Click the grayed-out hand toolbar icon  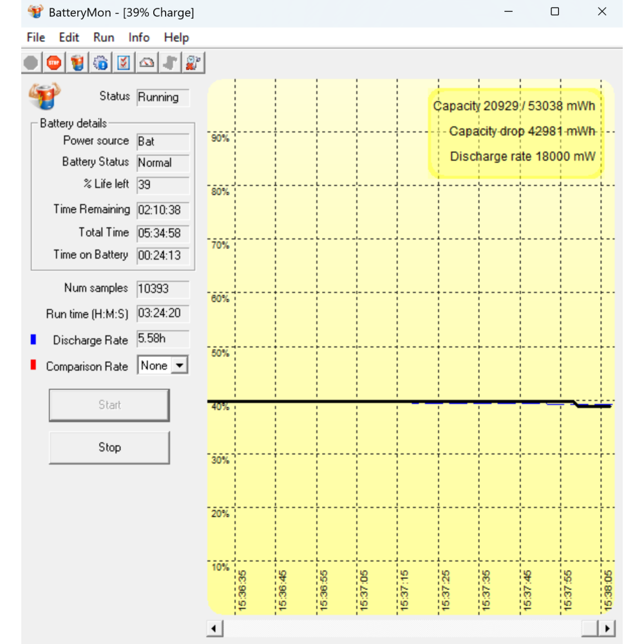170,62
